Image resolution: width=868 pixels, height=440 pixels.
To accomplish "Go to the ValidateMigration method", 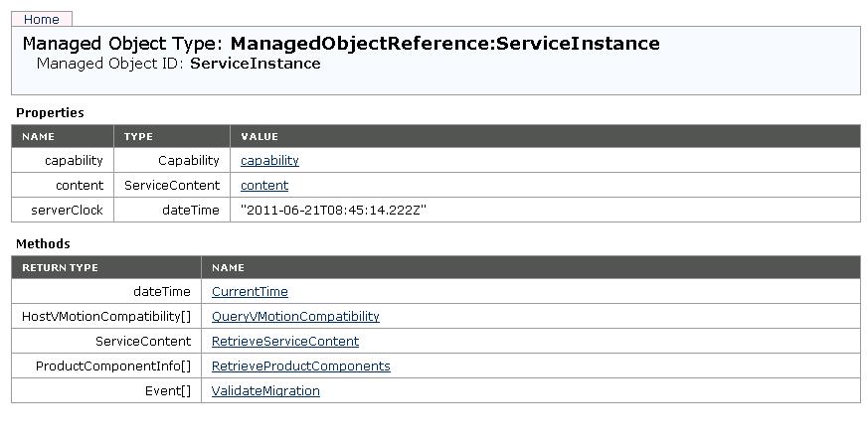I will 265,390.
